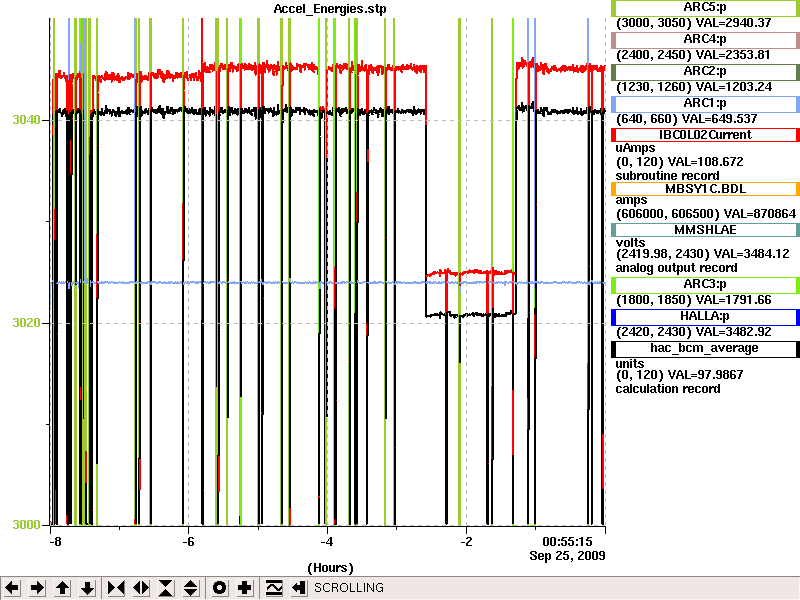The image size is (800, 600).
Task: Shift the plot down with down arrow
Action: click(x=88, y=588)
